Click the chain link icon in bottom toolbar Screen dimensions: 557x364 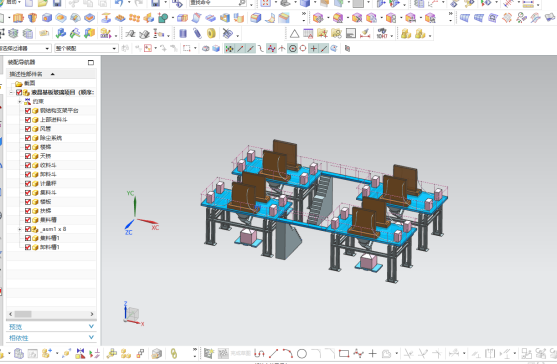[x=173, y=353]
